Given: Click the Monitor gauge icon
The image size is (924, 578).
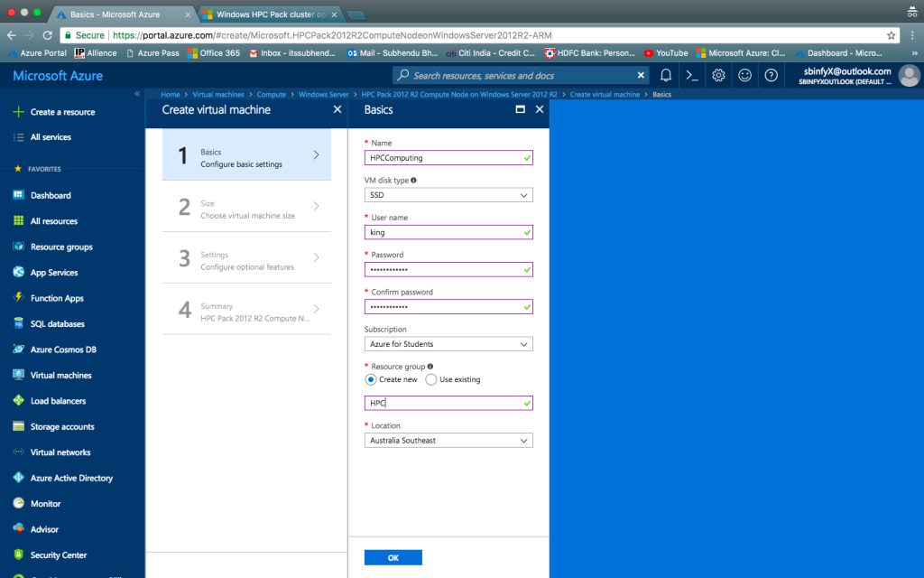Looking at the screenshot, I should (18, 503).
